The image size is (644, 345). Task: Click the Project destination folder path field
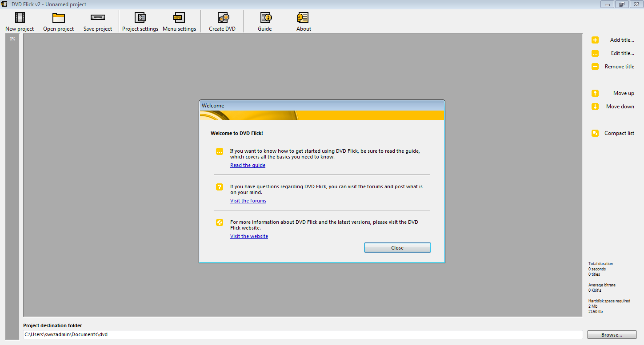tap(303, 334)
